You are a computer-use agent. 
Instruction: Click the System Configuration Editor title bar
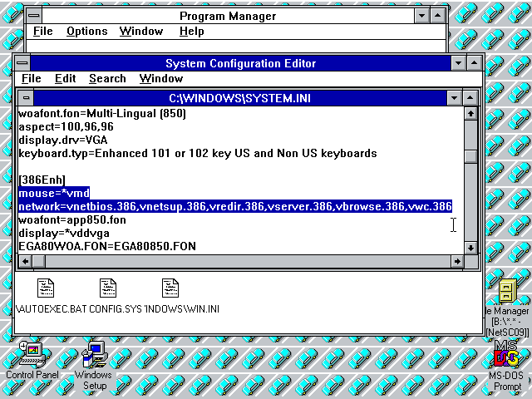tap(240, 63)
